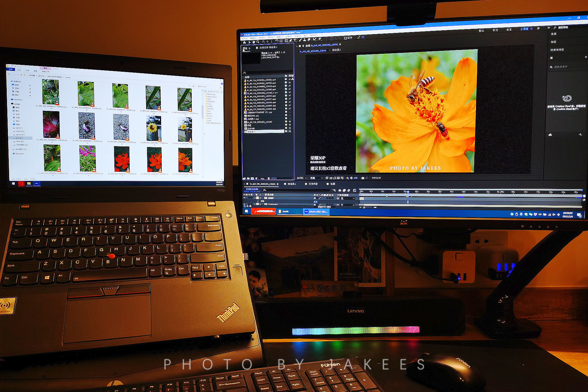Click the 0:00:21:05 timecode in timeline
Screen dimensions: 588x392
click(252, 189)
